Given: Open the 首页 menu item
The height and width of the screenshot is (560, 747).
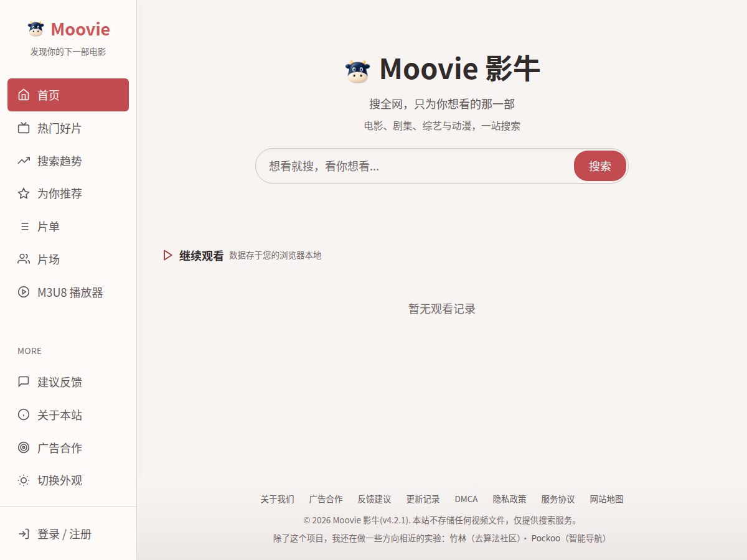Looking at the screenshot, I should [x=68, y=95].
